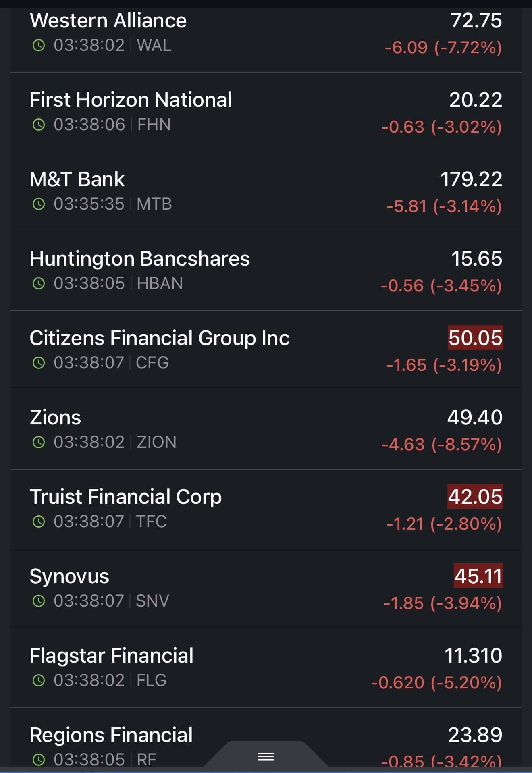Open Western Alliance stock details
The width and height of the screenshot is (532, 773).
coord(108,21)
